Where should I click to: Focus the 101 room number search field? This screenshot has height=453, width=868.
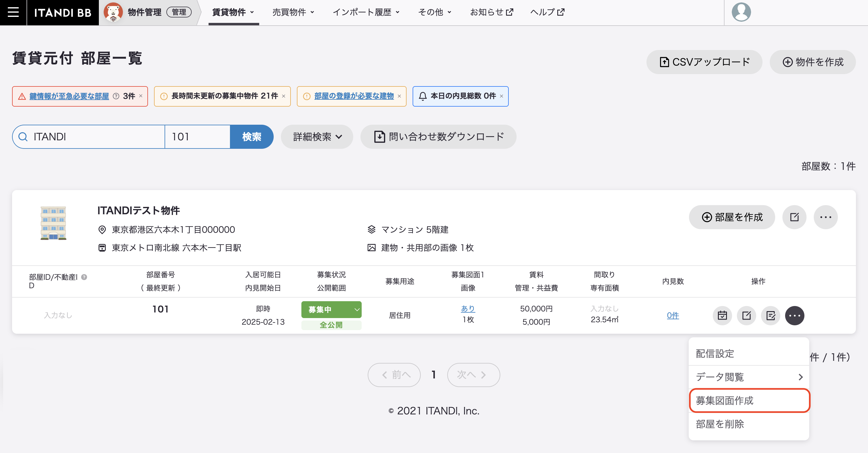(197, 137)
